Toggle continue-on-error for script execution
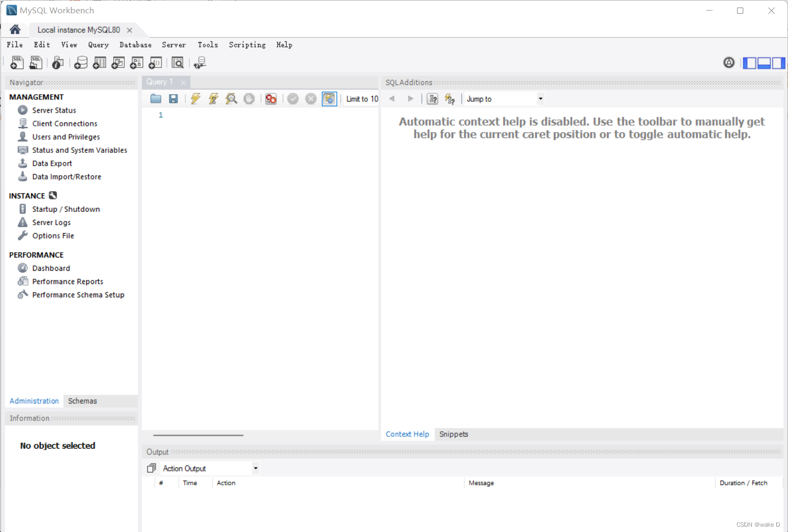The image size is (788, 532). pyautogui.click(x=271, y=99)
